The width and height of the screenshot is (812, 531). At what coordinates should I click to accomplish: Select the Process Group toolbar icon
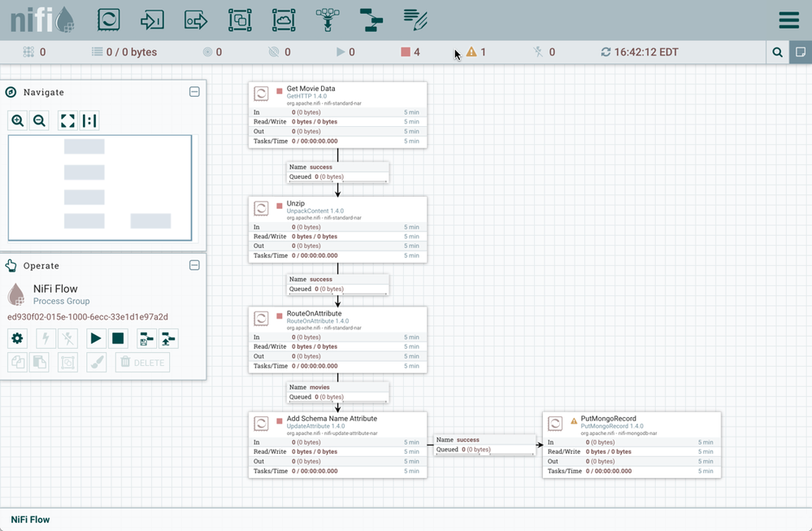[x=240, y=20]
